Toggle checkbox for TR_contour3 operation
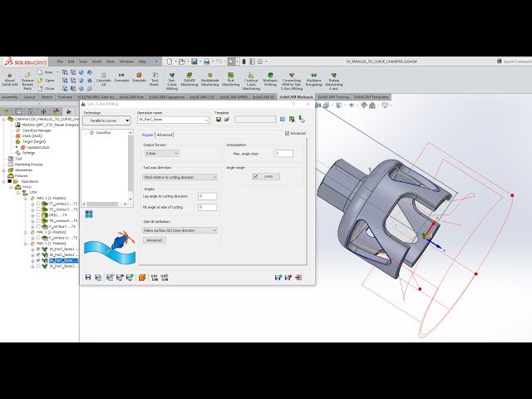Viewport: 532px width, 399px height. point(38,209)
